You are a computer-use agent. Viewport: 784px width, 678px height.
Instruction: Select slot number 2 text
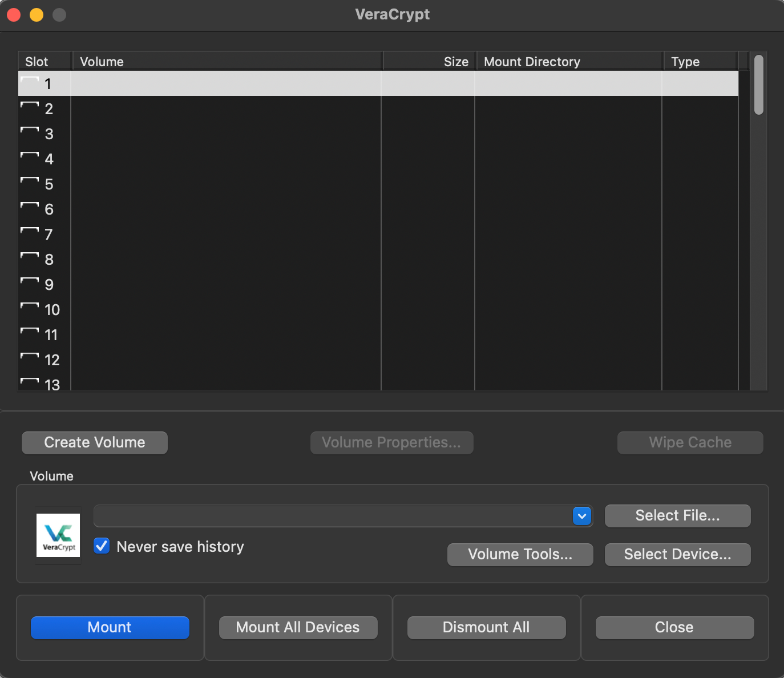pyautogui.click(x=49, y=109)
